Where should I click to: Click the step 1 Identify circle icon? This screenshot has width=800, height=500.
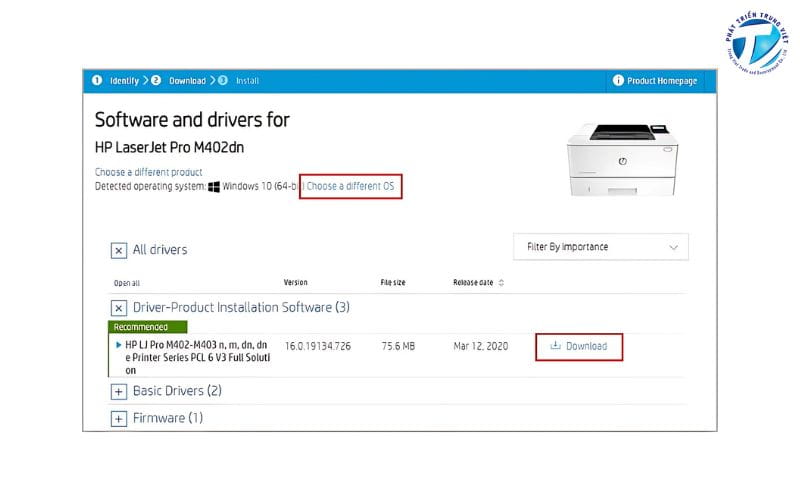(x=97, y=80)
